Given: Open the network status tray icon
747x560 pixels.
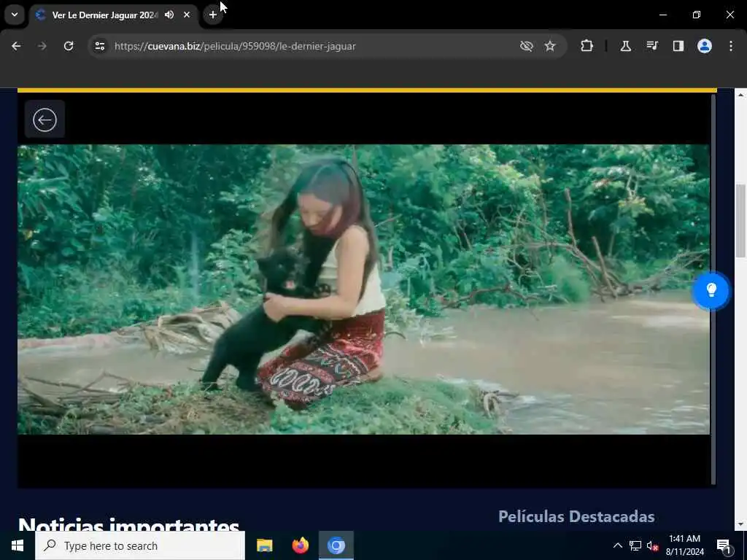Looking at the screenshot, I should [635, 545].
